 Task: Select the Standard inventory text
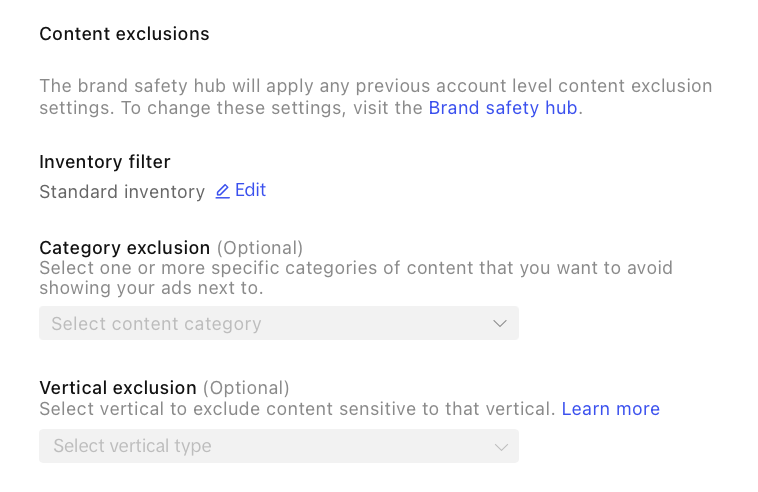122,192
